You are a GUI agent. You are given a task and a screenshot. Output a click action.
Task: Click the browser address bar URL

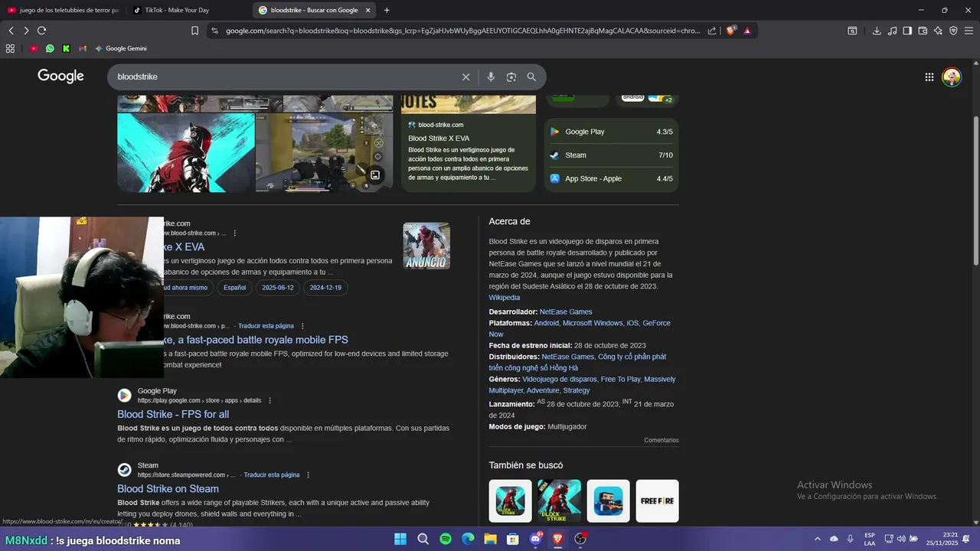[x=462, y=31]
